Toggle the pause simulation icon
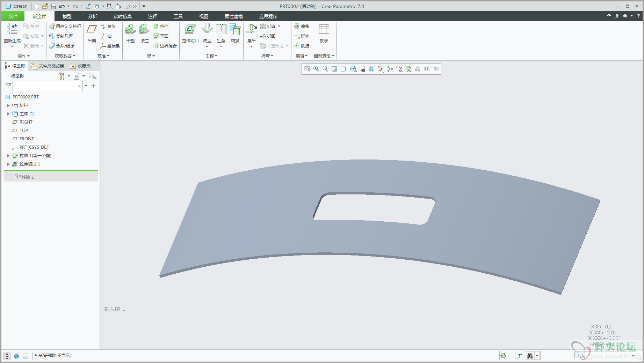644x363 pixels. coord(427,69)
